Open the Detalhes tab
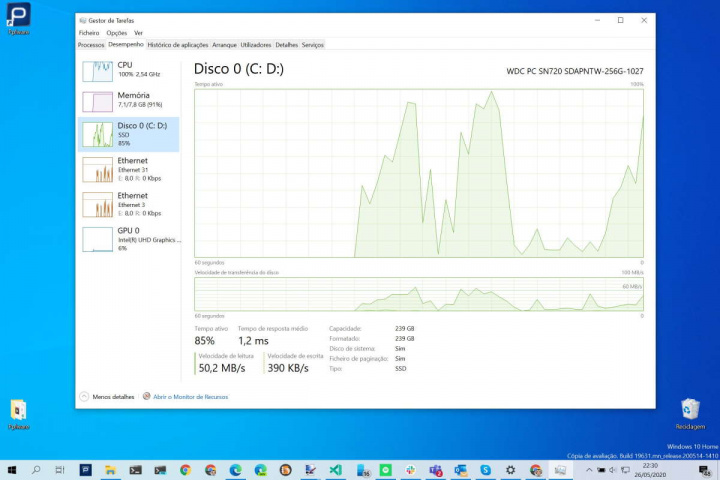This screenshot has height=480, width=720. tap(287, 45)
